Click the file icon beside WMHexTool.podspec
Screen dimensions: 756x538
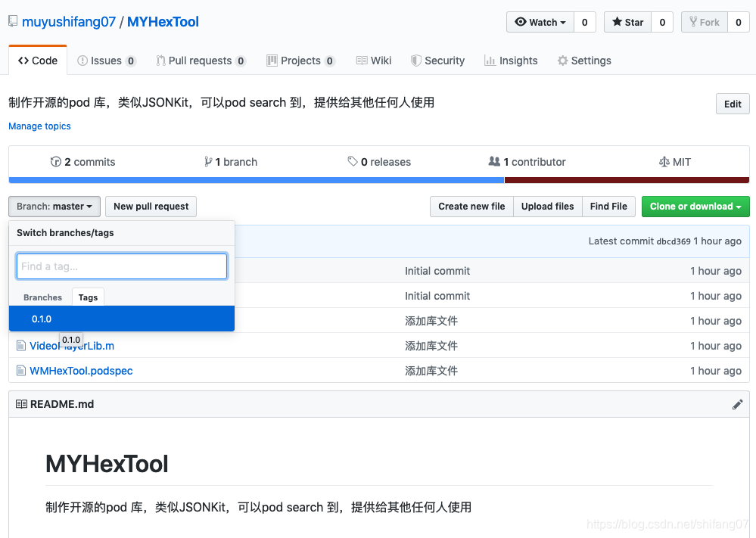tap(20, 371)
